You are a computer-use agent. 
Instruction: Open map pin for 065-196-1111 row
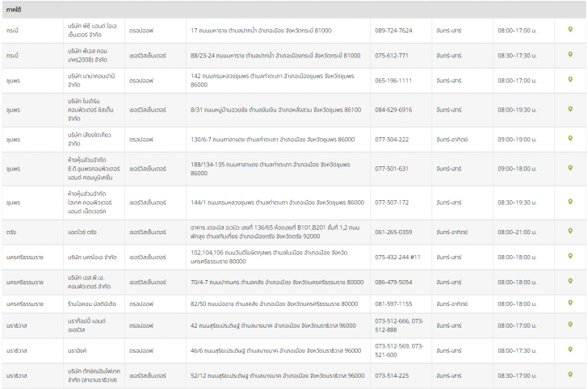tap(570, 79)
